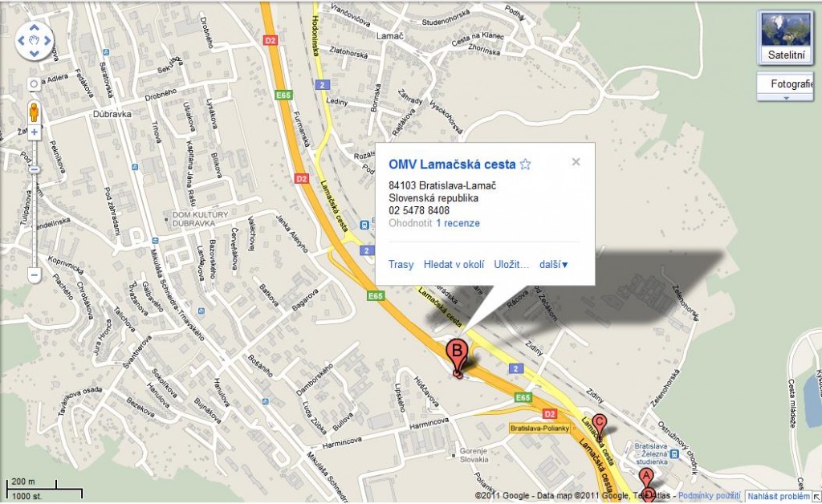This screenshot has height=504, width=822.
Task: Switch to Satelitní map view
Action: (785, 37)
